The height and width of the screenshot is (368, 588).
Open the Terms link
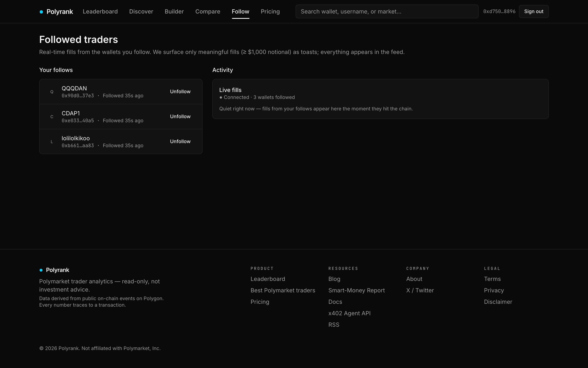point(492,279)
